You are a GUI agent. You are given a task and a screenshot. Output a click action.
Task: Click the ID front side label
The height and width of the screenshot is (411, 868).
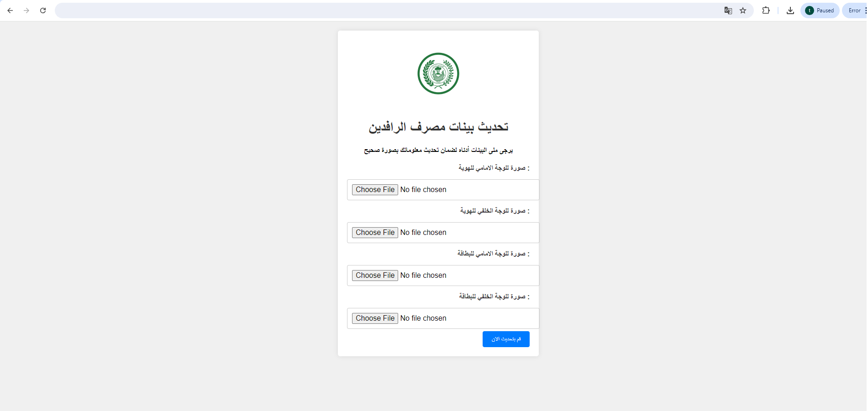tap(494, 168)
